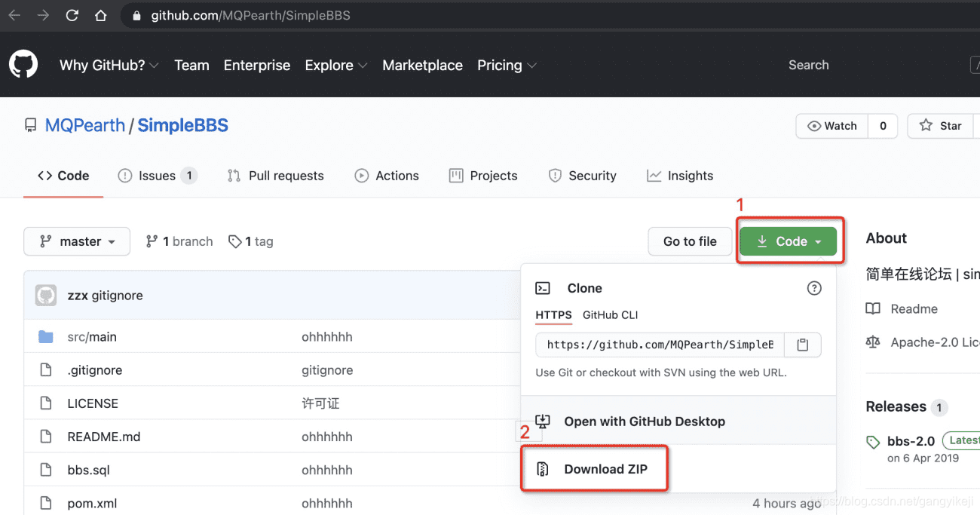
Task: Open the Readme link in About
Action: pyautogui.click(x=914, y=308)
